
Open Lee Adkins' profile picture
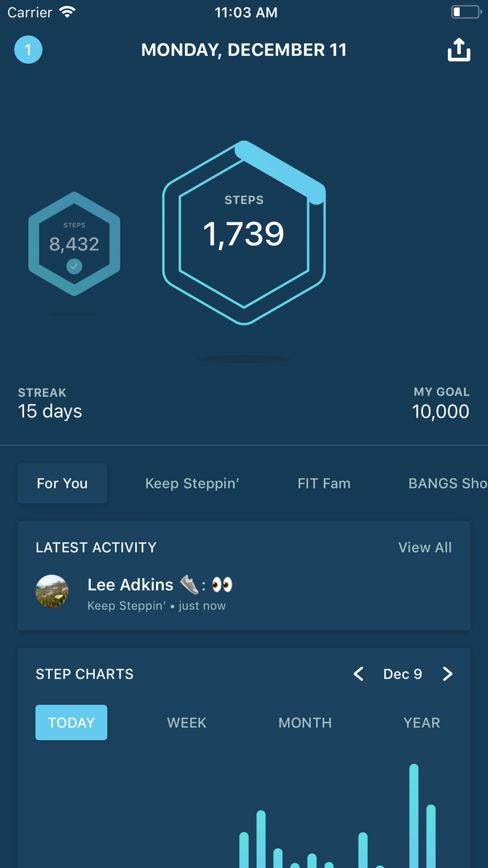pos(52,591)
